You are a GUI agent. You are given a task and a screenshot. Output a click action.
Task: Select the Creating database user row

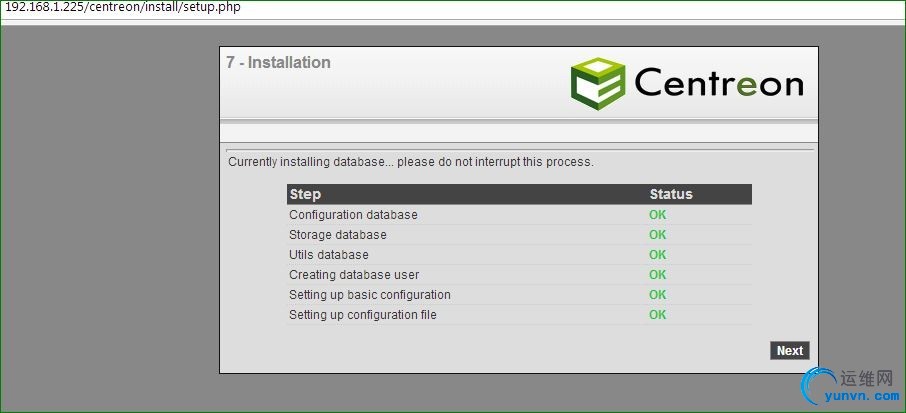(x=354, y=275)
